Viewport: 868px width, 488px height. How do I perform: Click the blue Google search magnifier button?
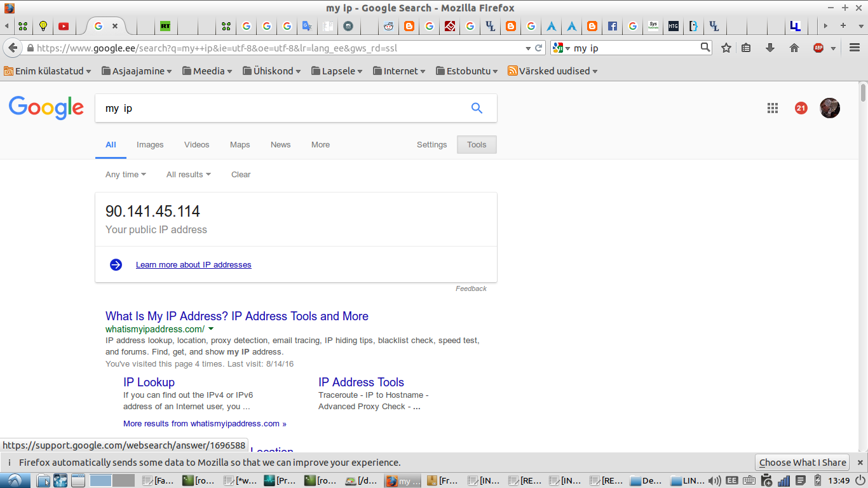point(477,108)
